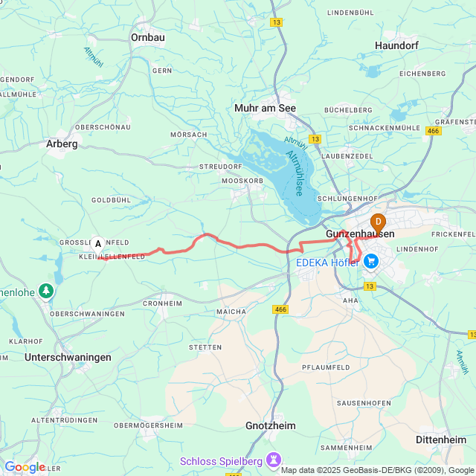Image resolution: width=476 pixels, height=476 pixels.
Task: Click the Muhr am See label
Action: pos(265,108)
